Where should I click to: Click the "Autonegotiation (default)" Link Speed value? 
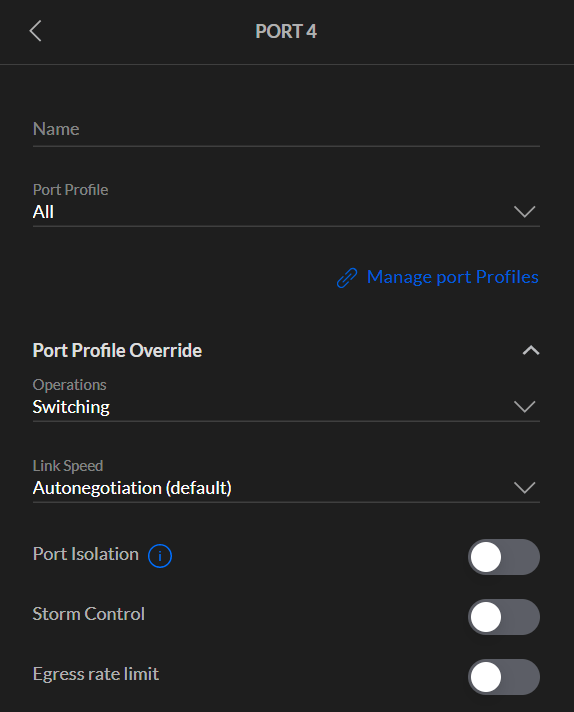click(132, 488)
